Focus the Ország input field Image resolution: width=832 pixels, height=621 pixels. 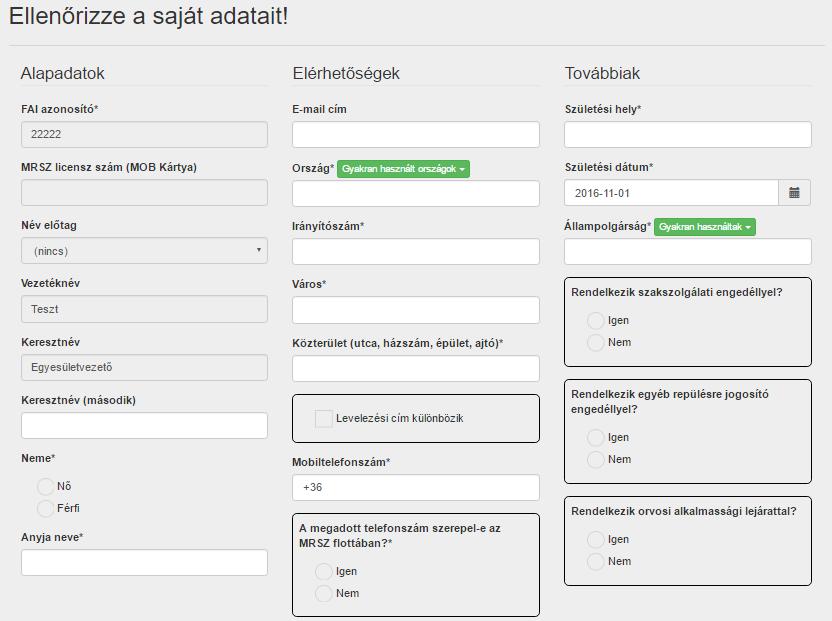(x=416, y=193)
